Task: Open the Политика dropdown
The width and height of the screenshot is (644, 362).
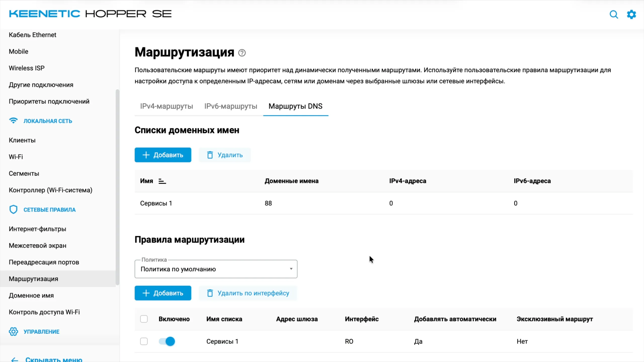Action: tap(216, 269)
